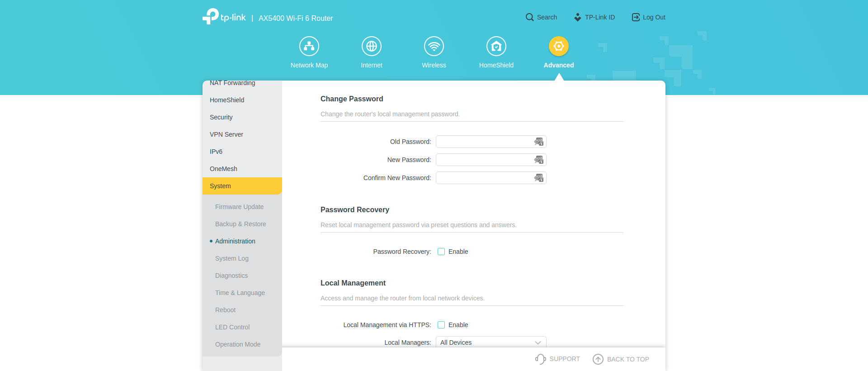Open the Network Map icon
Image resolution: width=868 pixels, height=371 pixels.
[x=309, y=46]
